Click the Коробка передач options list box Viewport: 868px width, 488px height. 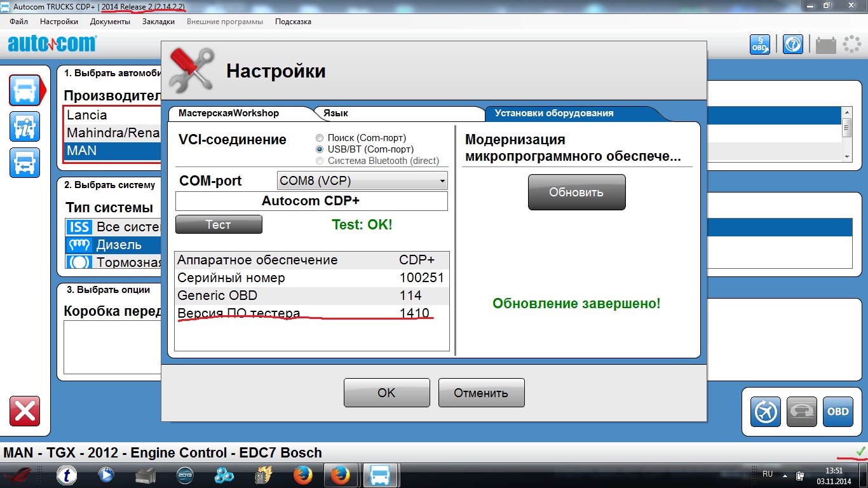coord(112,347)
